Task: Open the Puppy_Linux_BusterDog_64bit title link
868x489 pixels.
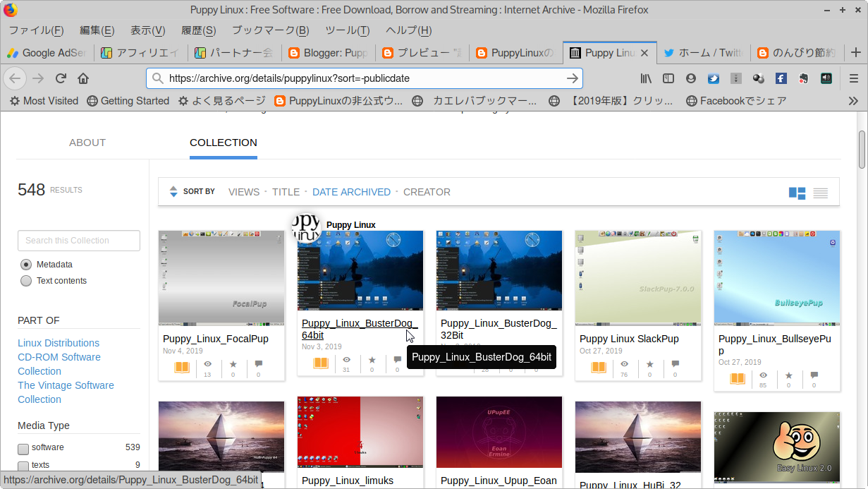Action: pos(360,329)
